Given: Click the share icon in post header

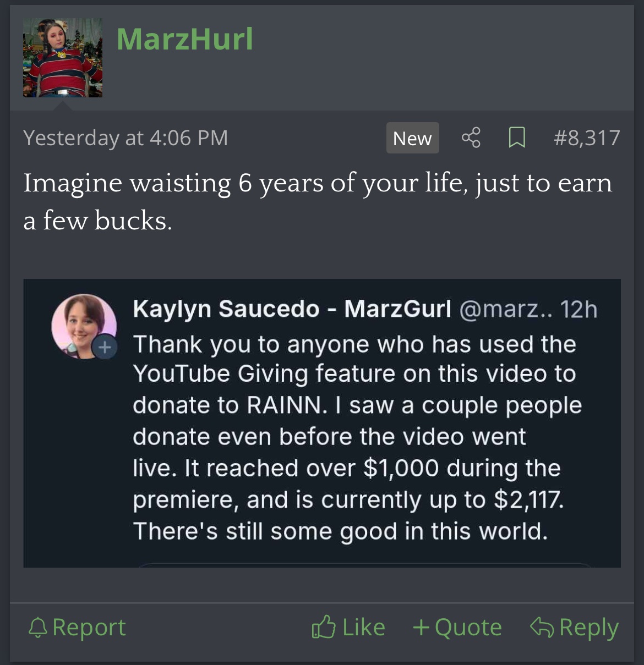Looking at the screenshot, I should (x=471, y=138).
